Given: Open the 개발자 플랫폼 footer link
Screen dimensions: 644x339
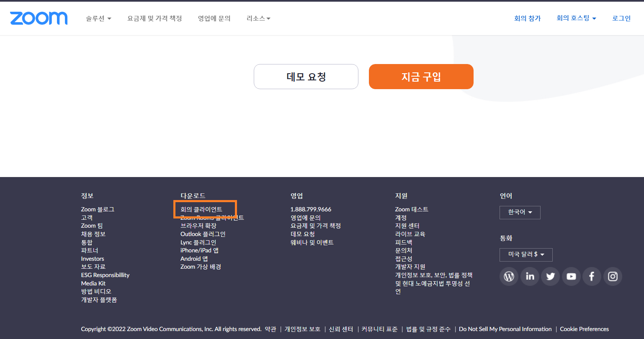Looking at the screenshot, I should 99,300.
